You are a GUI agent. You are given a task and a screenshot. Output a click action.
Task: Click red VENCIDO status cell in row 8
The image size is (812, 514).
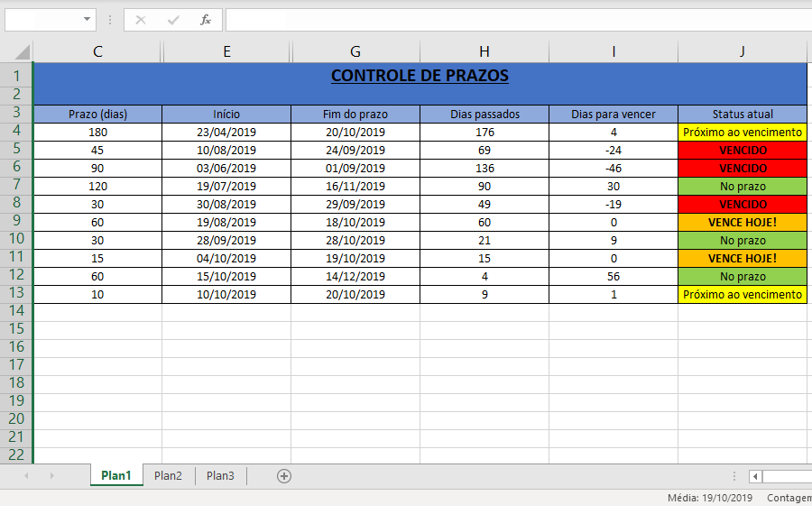click(743, 205)
